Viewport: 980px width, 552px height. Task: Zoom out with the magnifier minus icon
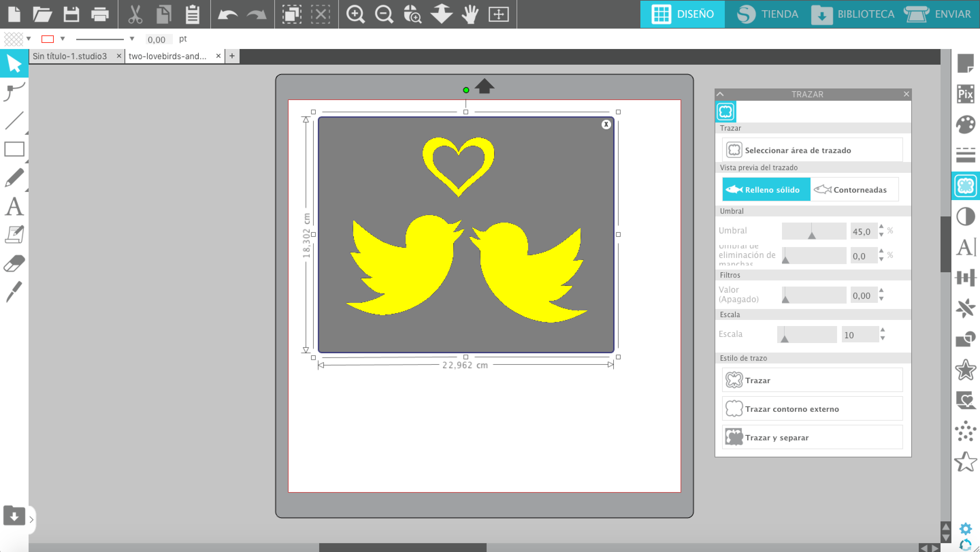pyautogui.click(x=384, y=14)
